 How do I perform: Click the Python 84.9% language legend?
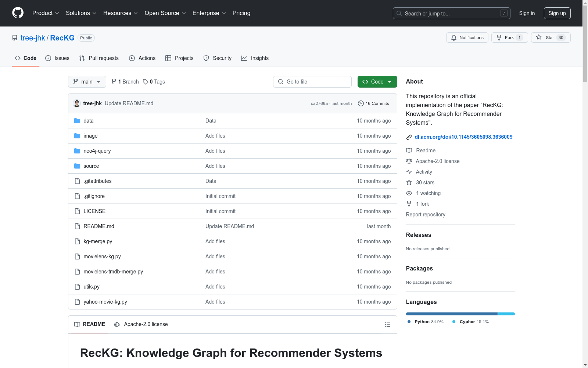click(x=426, y=322)
